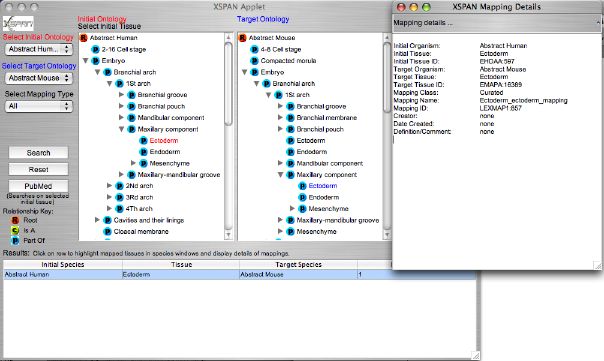Screen dimensions: 604x361
Task: Click icon beside Mandibular component in mouse tree
Action: tap(290, 163)
